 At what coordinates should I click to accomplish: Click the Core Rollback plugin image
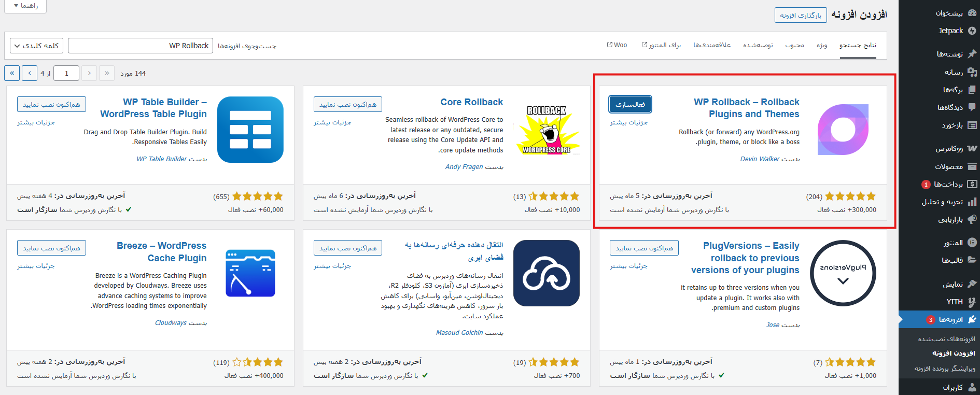[x=547, y=130]
